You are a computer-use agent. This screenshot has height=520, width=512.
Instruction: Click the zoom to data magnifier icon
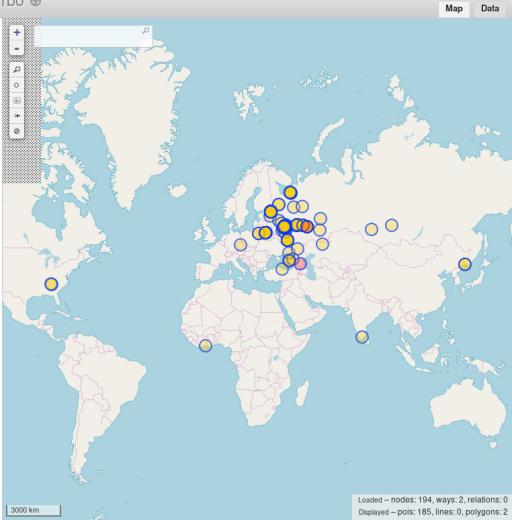(17, 70)
